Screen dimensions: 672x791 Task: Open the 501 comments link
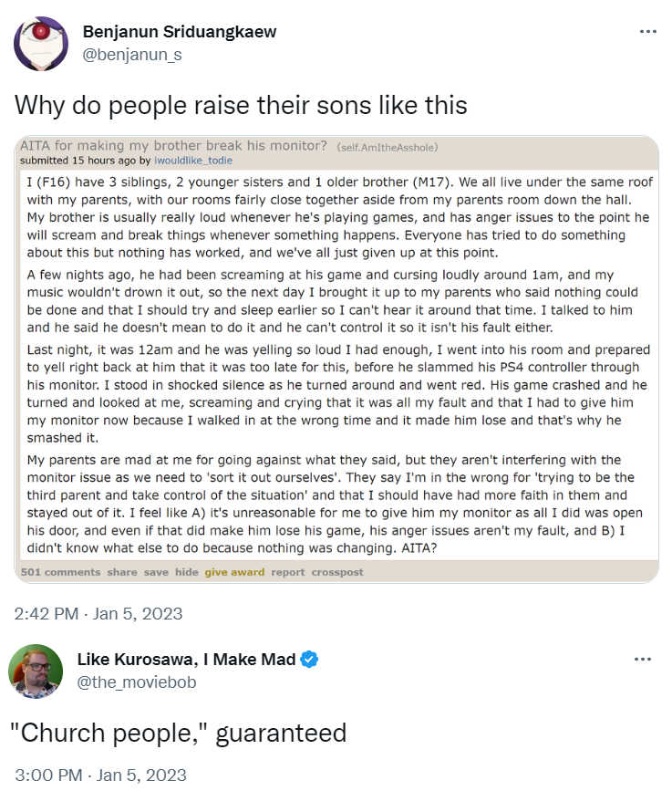pyautogui.click(x=60, y=572)
